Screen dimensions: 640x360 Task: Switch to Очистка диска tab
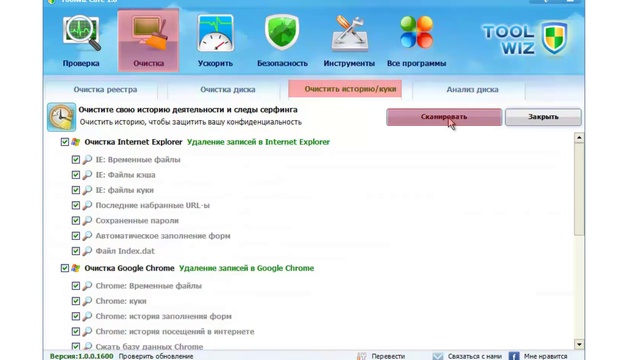click(227, 89)
